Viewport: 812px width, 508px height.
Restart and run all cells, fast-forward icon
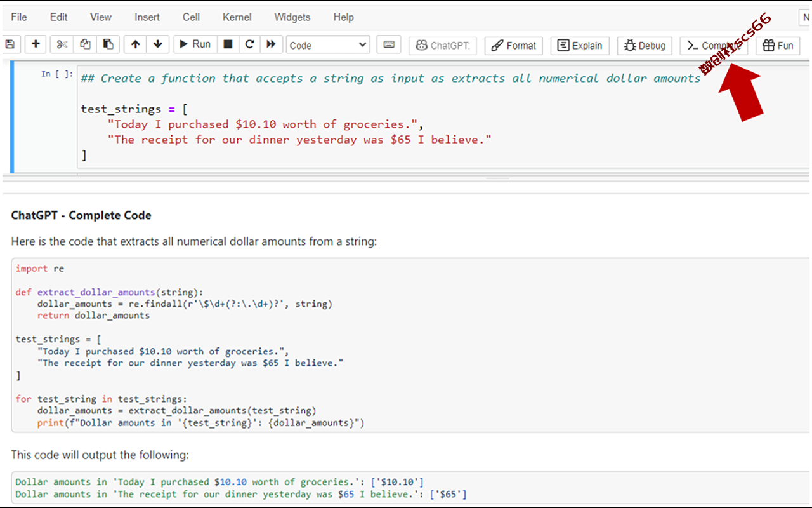271,44
